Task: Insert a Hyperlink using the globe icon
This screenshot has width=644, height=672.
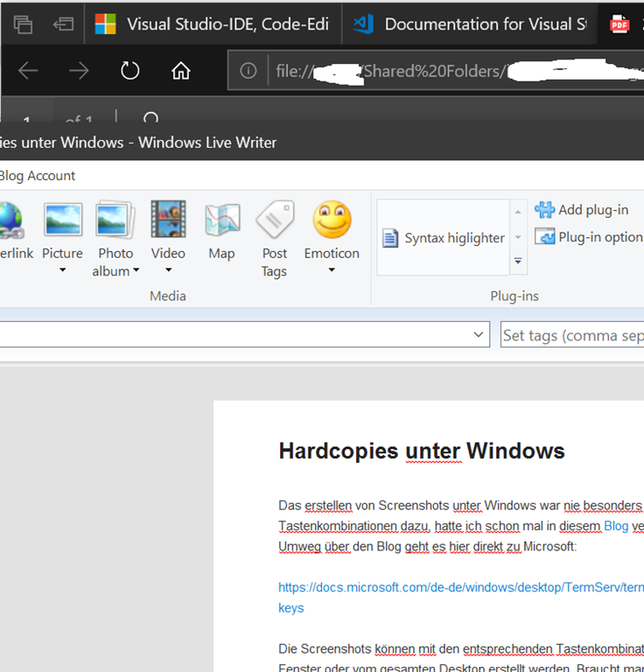Action: coord(10,221)
